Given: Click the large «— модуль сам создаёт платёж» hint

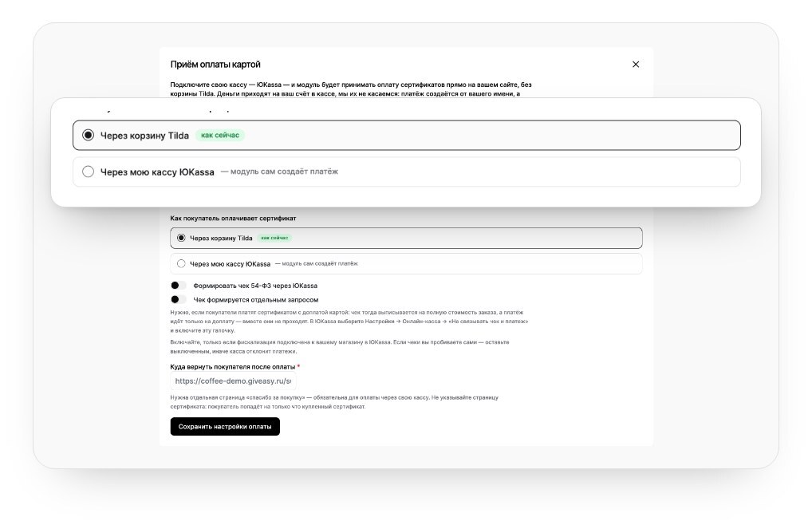Looking at the screenshot, I should (x=279, y=172).
